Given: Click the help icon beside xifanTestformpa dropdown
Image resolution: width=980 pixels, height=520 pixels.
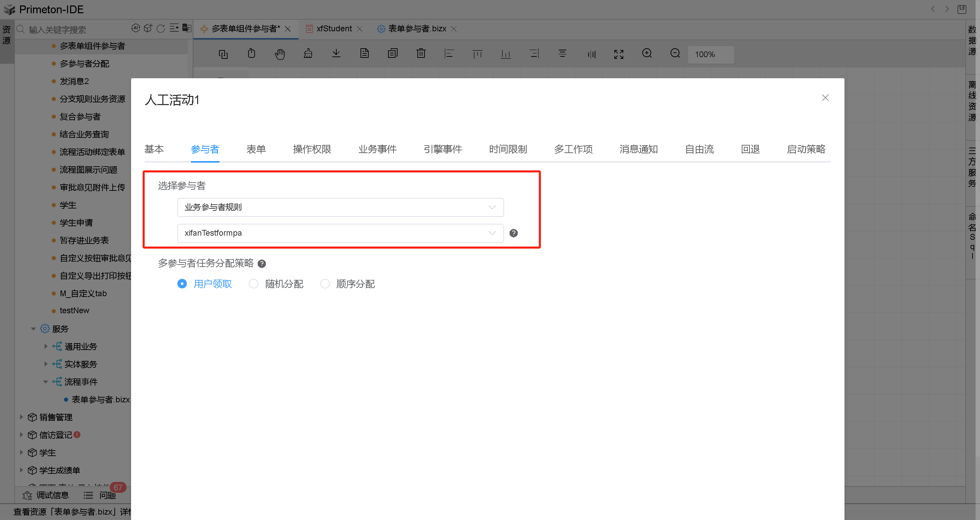Looking at the screenshot, I should click(x=513, y=233).
